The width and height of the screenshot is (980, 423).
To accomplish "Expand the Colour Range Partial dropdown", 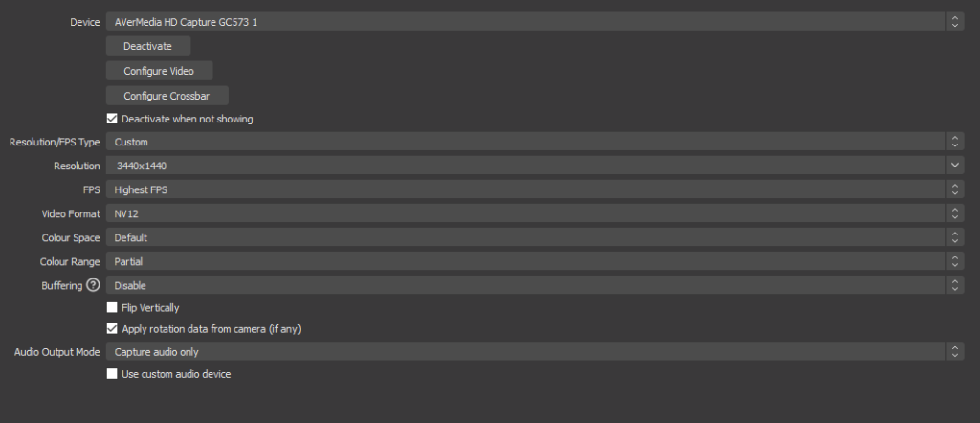I will (526, 261).
